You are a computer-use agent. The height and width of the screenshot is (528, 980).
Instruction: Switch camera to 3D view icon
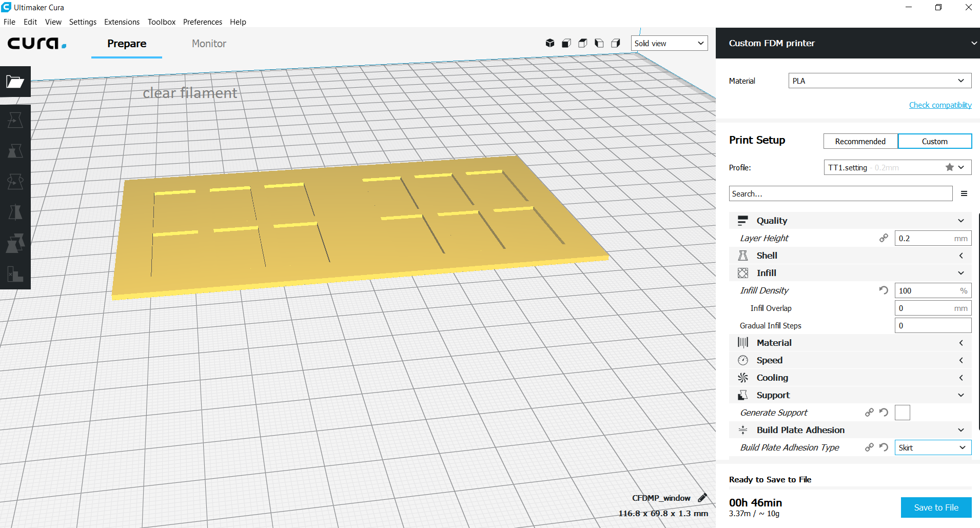[x=550, y=43]
